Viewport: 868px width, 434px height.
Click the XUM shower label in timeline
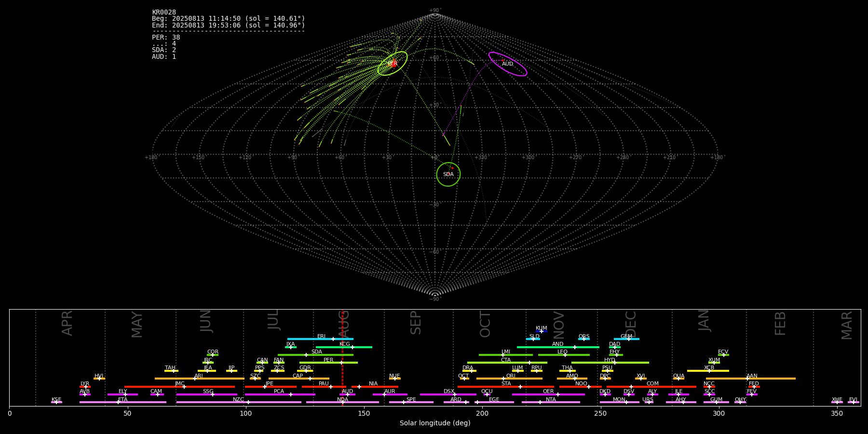(x=714, y=360)
